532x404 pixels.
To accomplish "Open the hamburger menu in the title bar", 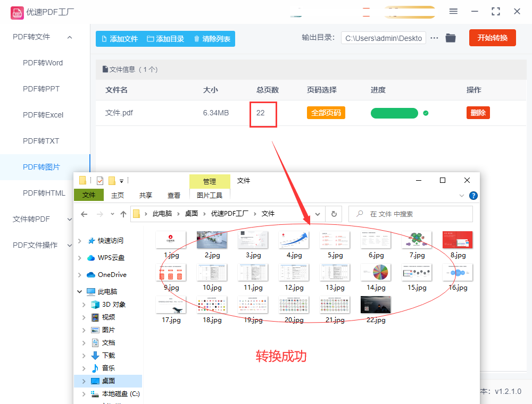I will [453, 12].
